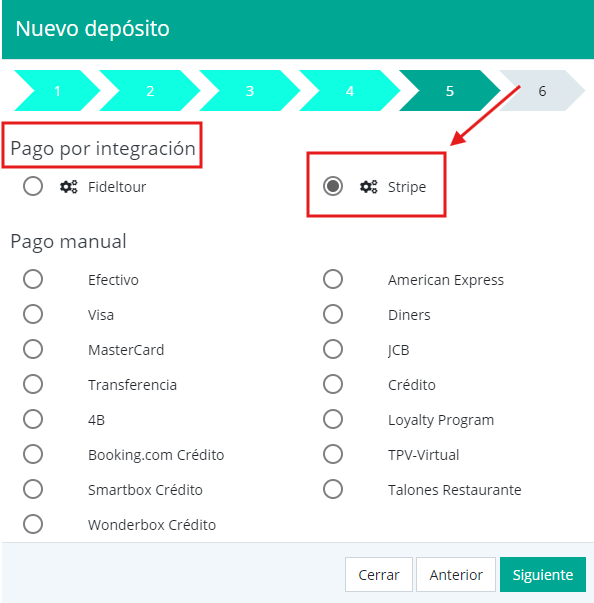Choose Efectivo as payment method
594x603 pixels.
33,279
